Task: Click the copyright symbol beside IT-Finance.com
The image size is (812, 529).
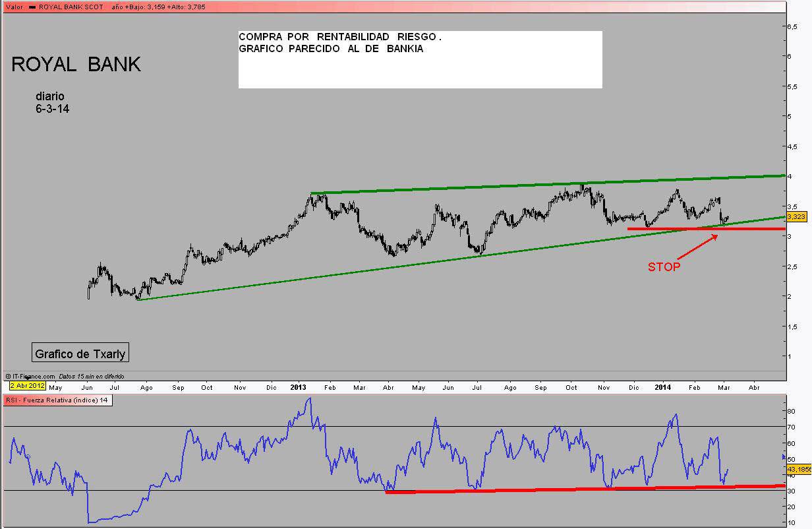Action: tap(8, 375)
